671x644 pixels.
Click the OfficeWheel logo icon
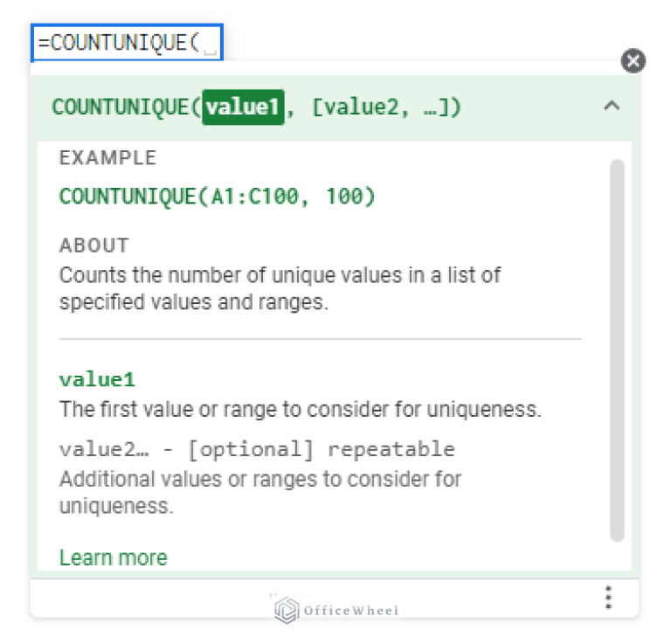click(286, 609)
